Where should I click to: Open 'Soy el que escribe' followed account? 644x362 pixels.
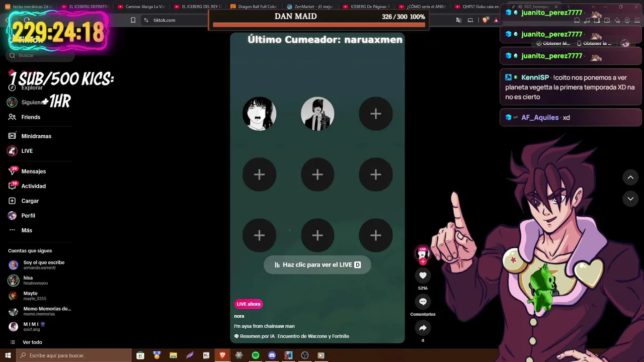40,265
